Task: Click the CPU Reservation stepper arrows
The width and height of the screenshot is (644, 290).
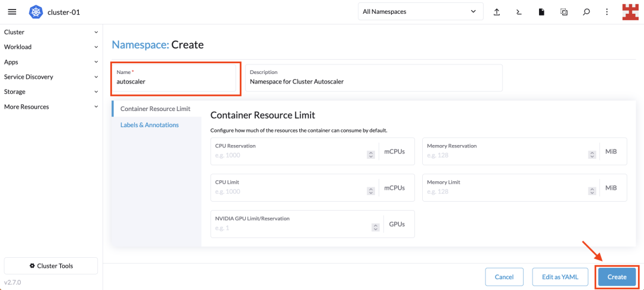Action: click(370, 155)
